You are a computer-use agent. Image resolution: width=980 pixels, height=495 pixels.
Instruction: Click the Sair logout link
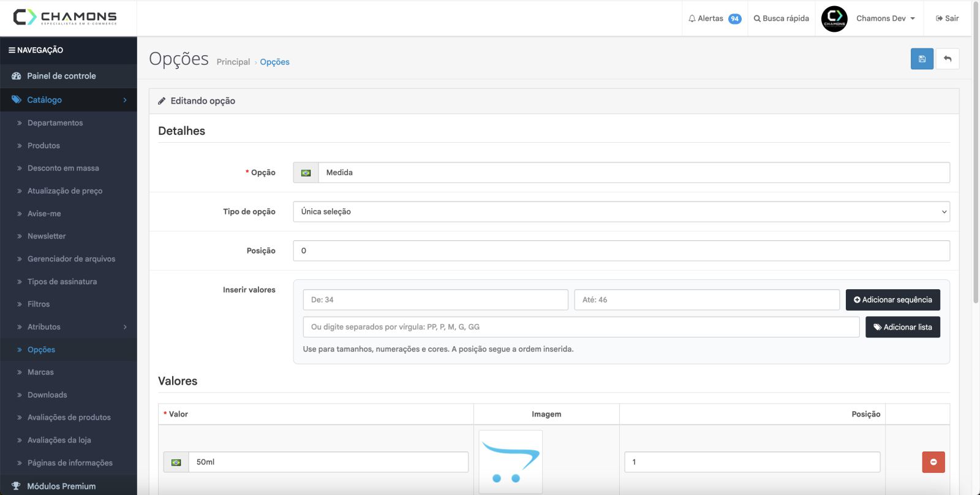pos(948,18)
